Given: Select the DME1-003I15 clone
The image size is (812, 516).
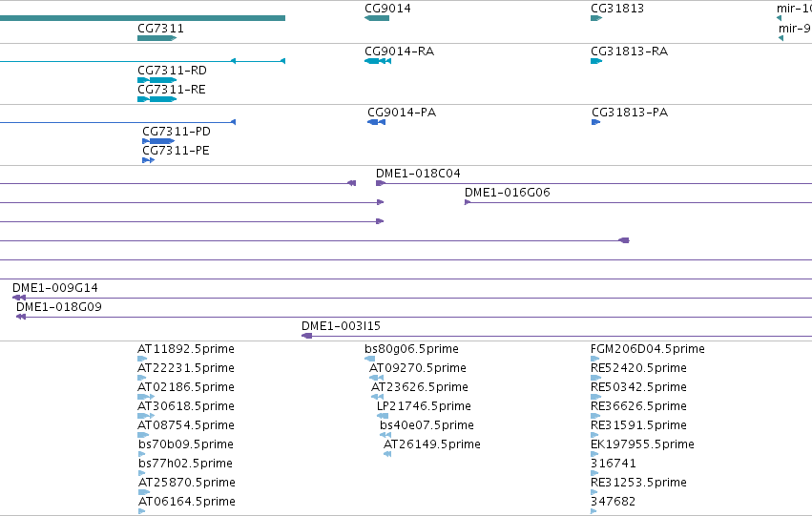Looking at the screenshot, I should [x=556, y=336].
